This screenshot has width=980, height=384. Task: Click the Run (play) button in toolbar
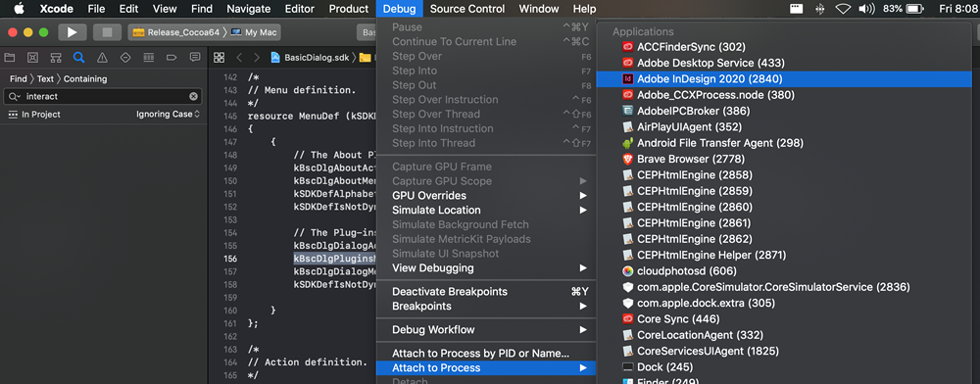[x=73, y=32]
